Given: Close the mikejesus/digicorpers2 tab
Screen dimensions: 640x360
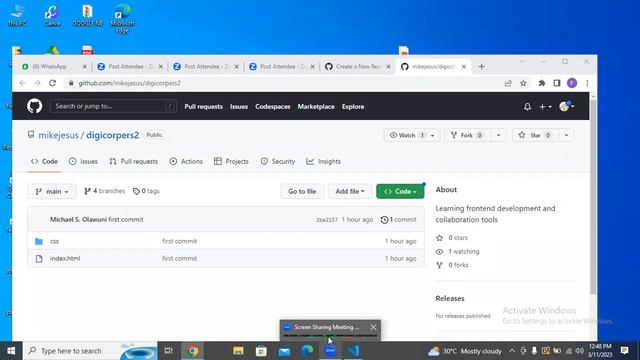Looking at the screenshot, I should [464, 67].
